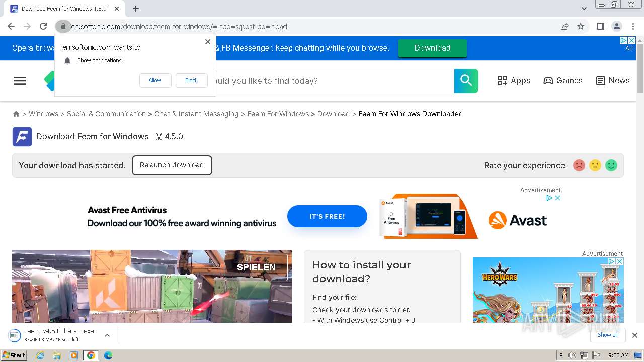644x362 pixels.
Task: Click the page vertical scrollbar
Action: tap(640, 68)
